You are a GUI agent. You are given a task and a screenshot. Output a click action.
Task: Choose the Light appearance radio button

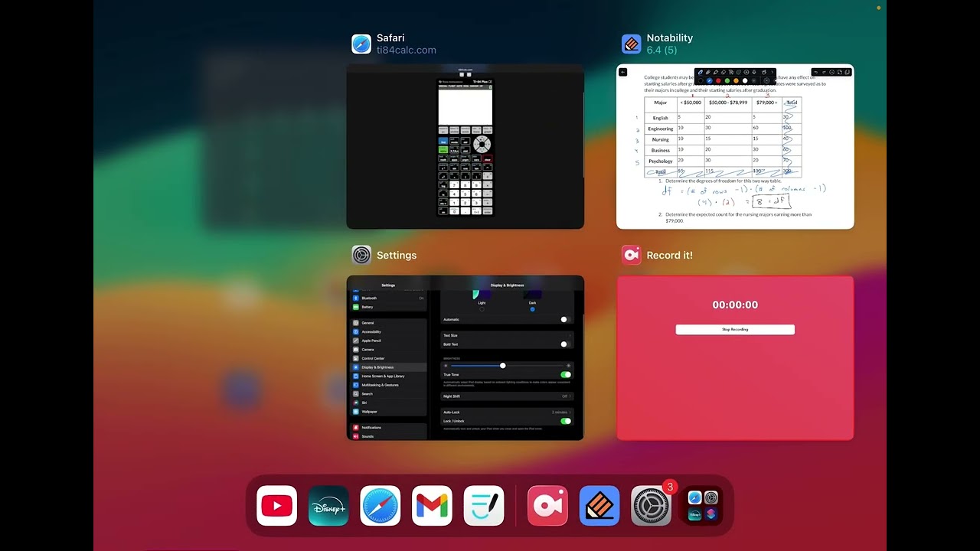point(482,309)
